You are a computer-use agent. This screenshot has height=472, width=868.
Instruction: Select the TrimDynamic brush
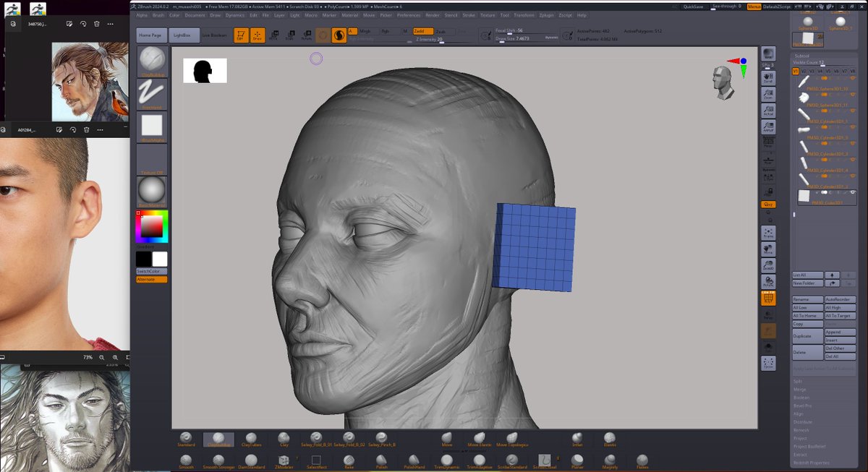pyautogui.click(x=447, y=462)
